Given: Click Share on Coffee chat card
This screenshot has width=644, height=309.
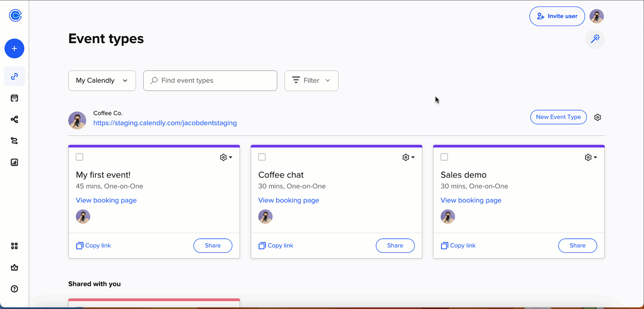Looking at the screenshot, I should pyautogui.click(x=395, y=246).
